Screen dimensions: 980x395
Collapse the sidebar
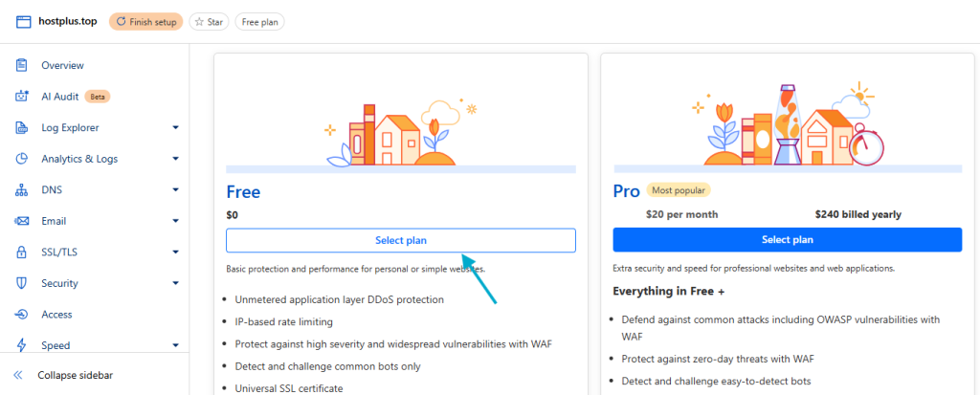[75, 375]
